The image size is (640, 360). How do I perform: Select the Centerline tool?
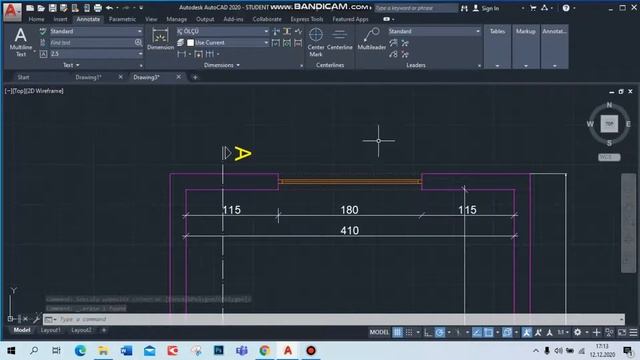point(339,39)
